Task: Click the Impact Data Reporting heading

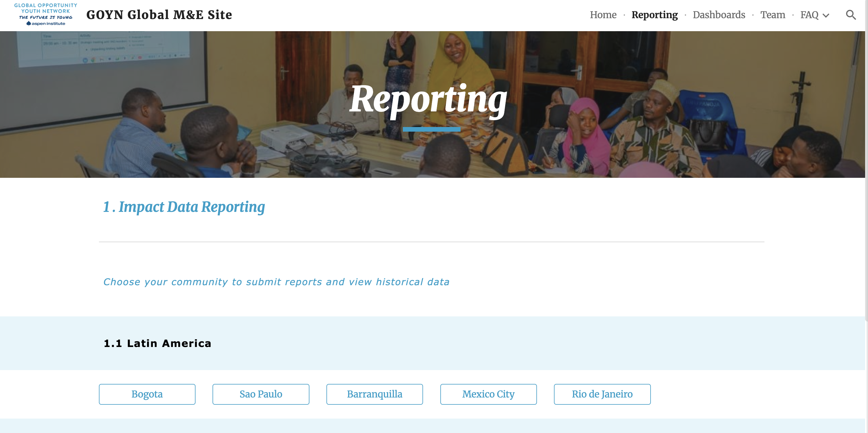Action: pyautogui.click(x=184, y=207)
